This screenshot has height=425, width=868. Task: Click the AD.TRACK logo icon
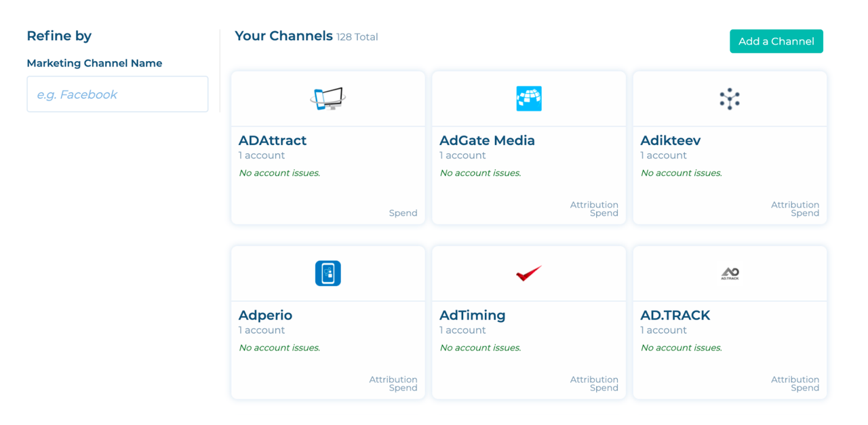tap(730, 273)
